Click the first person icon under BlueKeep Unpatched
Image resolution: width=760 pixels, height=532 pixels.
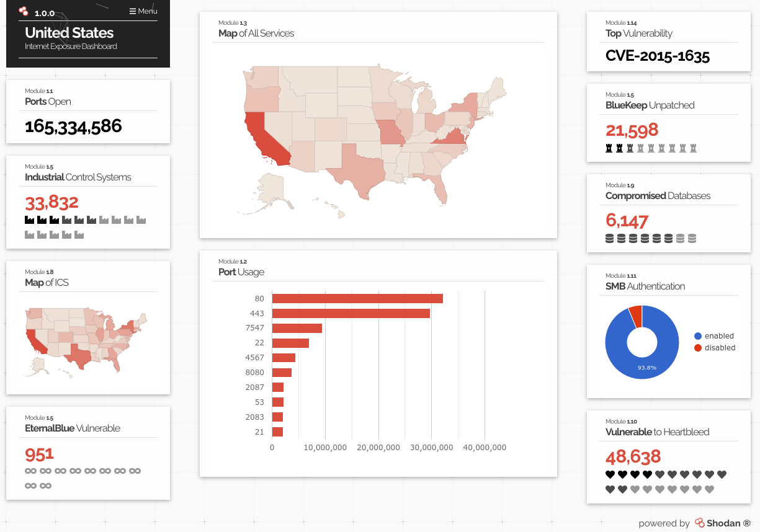pyautogui.click(x=608, y=148)
